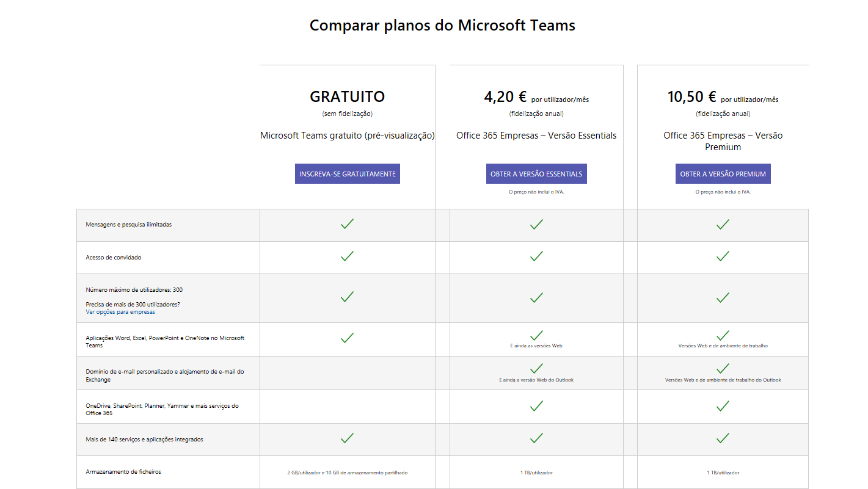Viewport: 868px width, 489px height.
Task: Click the '4,20 €' price heading
Action: pos(505,96)
